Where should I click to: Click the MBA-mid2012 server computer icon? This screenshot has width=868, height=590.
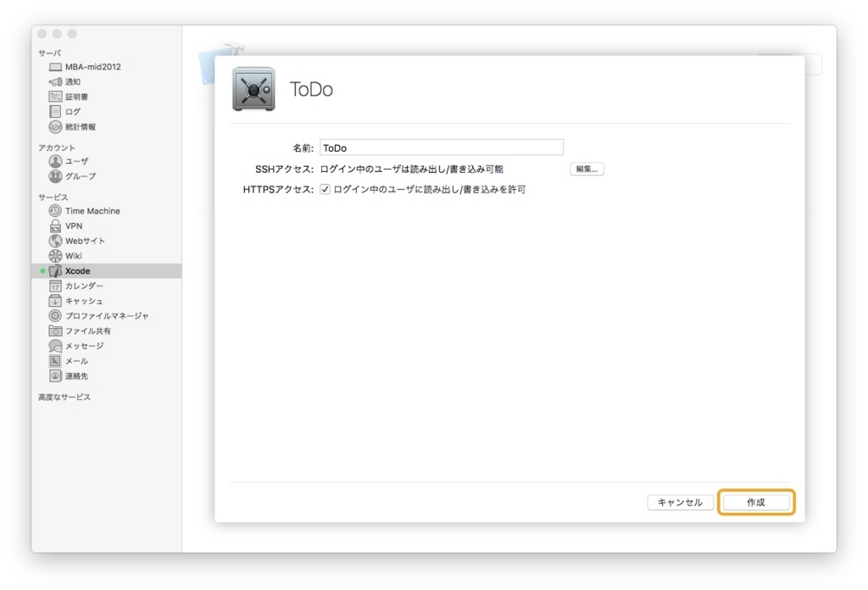pos(55,67)
